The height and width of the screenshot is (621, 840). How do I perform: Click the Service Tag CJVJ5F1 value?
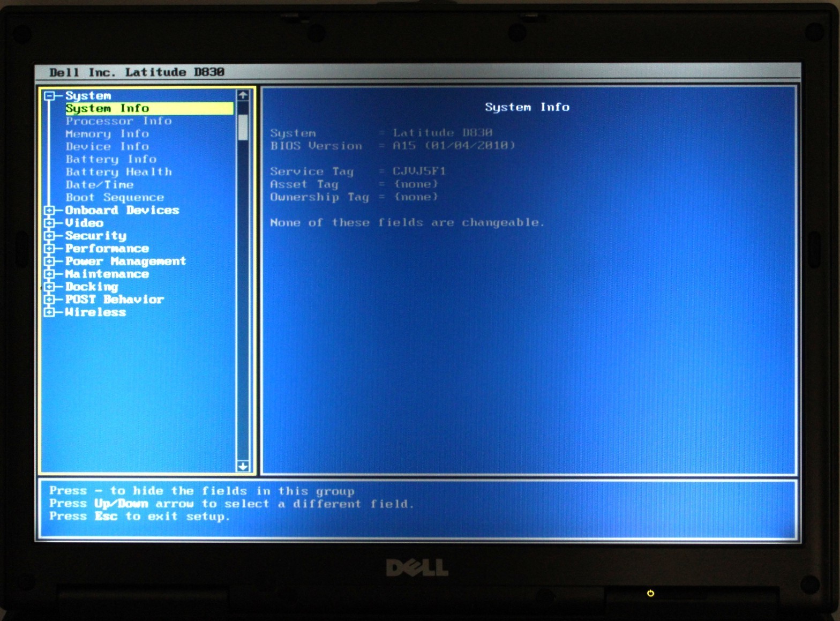click(419, 171)
